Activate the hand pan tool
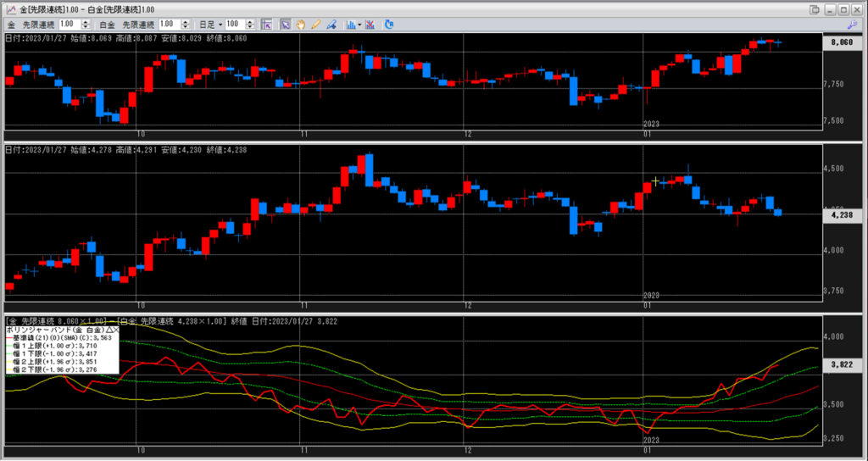Screen dimensions: 868x461 click(300, 25)
